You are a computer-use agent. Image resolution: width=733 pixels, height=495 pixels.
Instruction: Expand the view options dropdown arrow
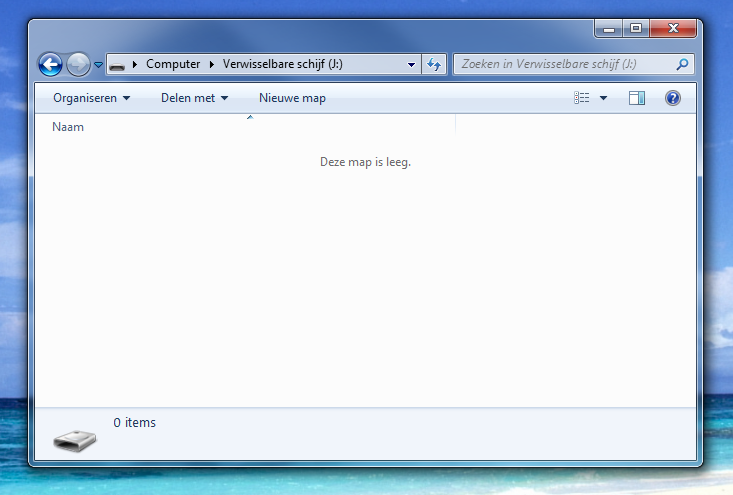tap(603, 98)
